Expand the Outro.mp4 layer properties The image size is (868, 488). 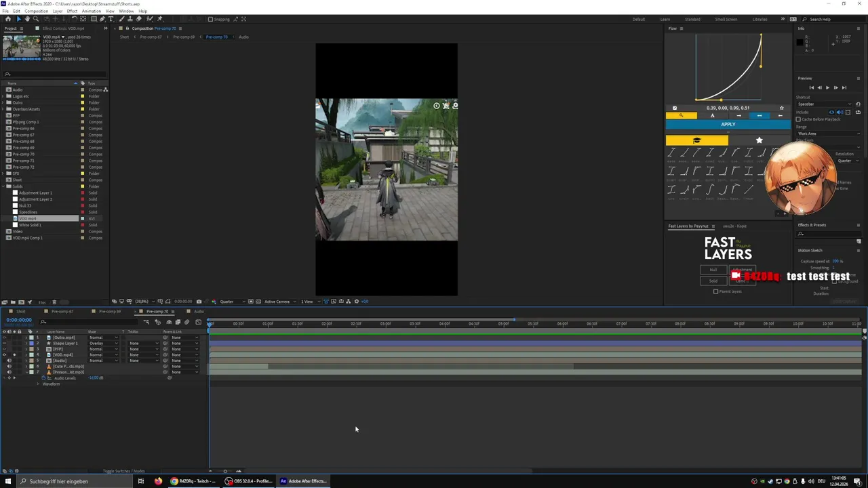[26, 338]
